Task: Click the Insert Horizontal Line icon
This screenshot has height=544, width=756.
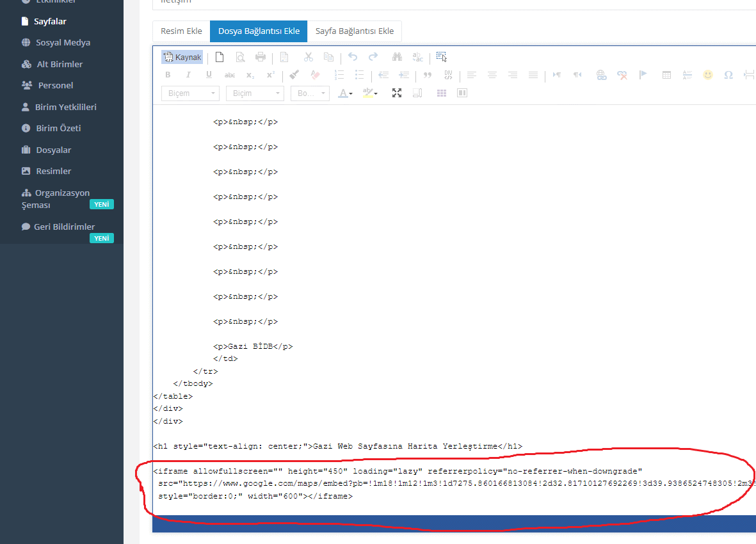Action: click(x=687, y=75)
